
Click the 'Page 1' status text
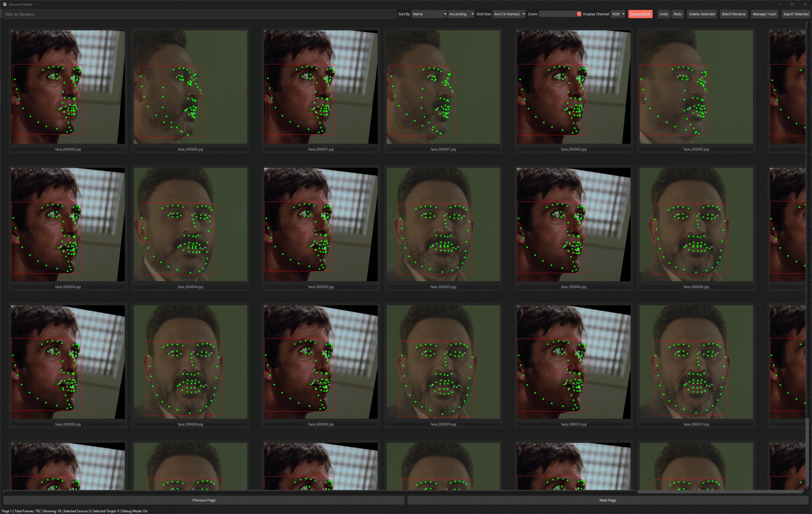(x=7, y=511)
